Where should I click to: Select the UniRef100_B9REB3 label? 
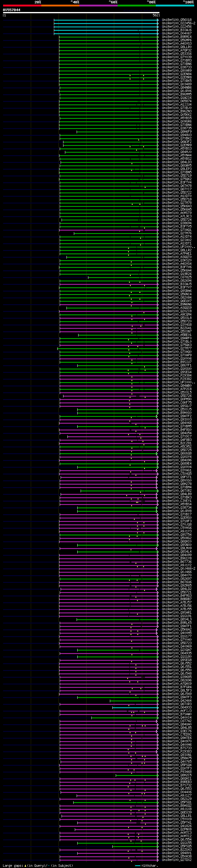pyautogui.click(x=177, y=782)
